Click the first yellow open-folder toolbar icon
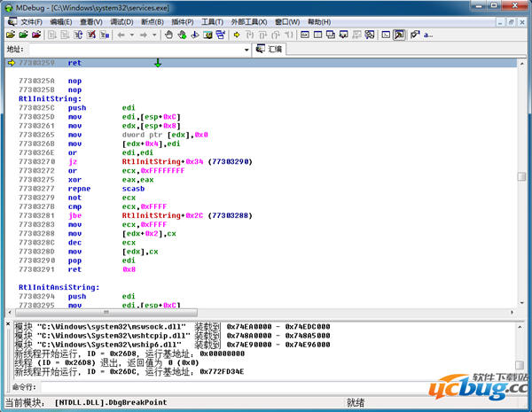 tap(11, 35)
